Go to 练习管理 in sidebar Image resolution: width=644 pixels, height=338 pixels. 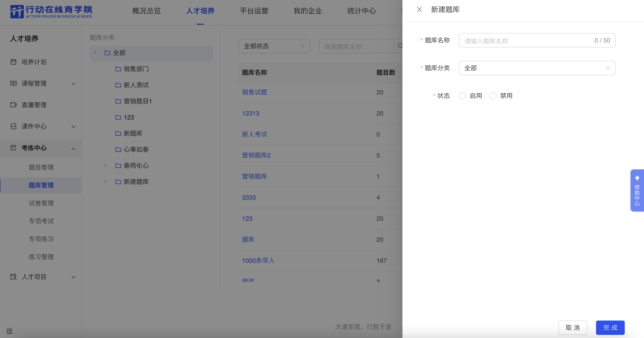[x=41, y=257]
